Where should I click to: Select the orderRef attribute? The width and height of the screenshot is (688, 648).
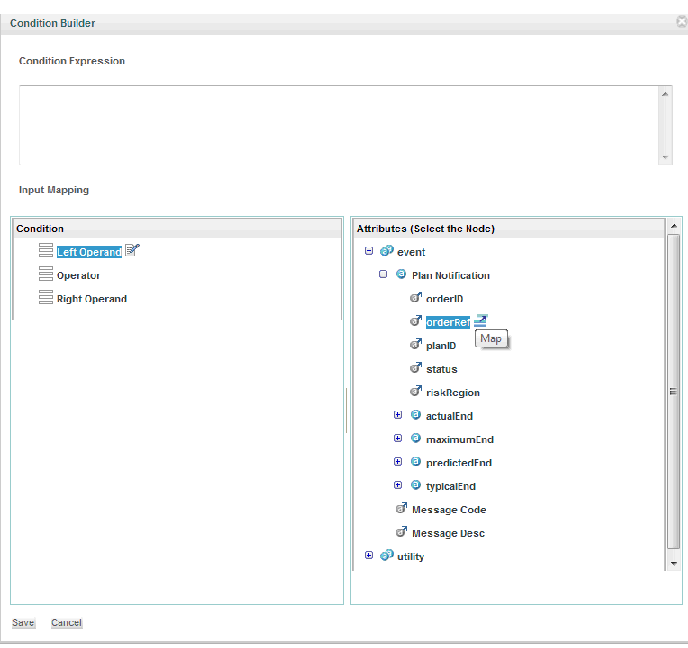pyautogui.click(x=448, y=322)
